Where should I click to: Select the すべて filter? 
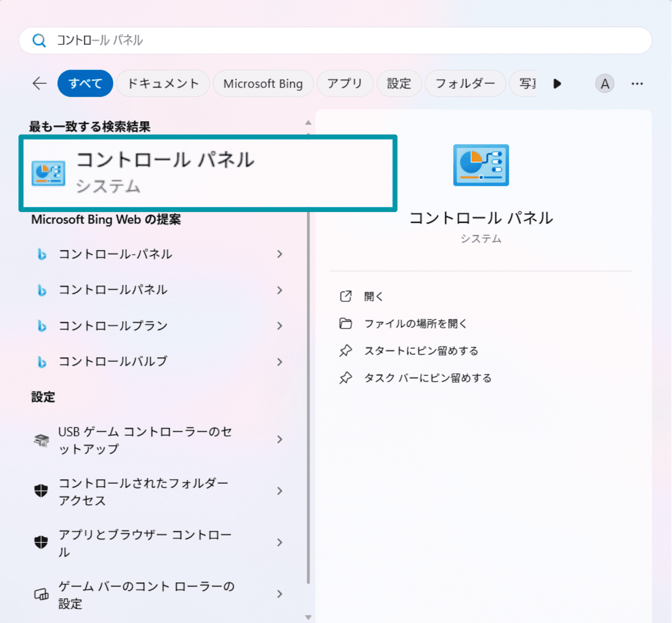click(x=85, y=83)
